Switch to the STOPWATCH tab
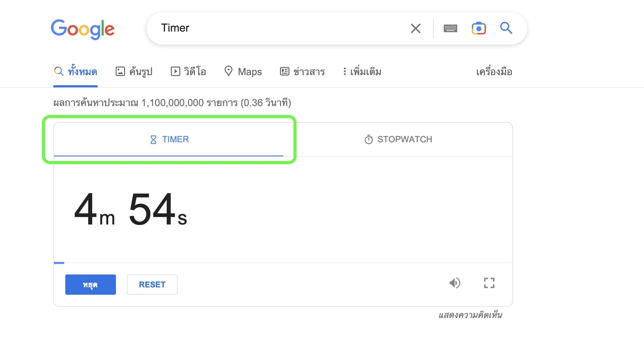Image resolution: width=644 pixels, height=349 pixels. (398, 140)
